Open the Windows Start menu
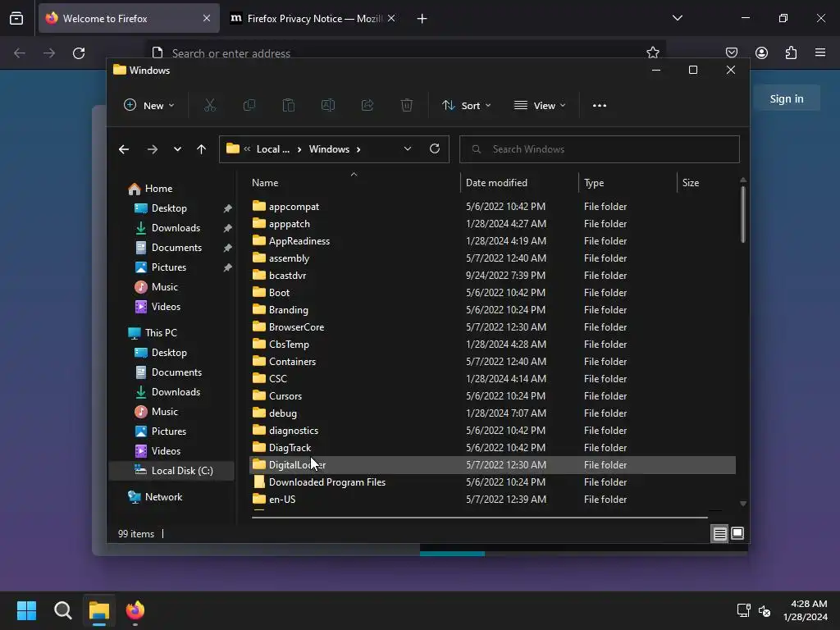 click(x=26, y=610)
